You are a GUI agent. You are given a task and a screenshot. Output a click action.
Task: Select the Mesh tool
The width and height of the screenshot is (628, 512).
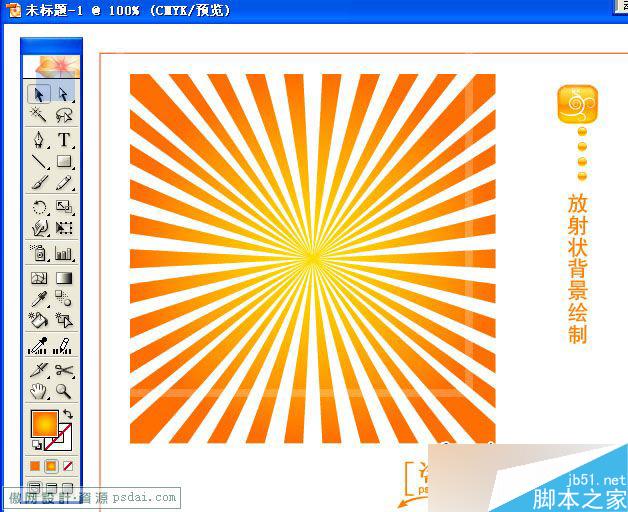click(x=39, y=278)
